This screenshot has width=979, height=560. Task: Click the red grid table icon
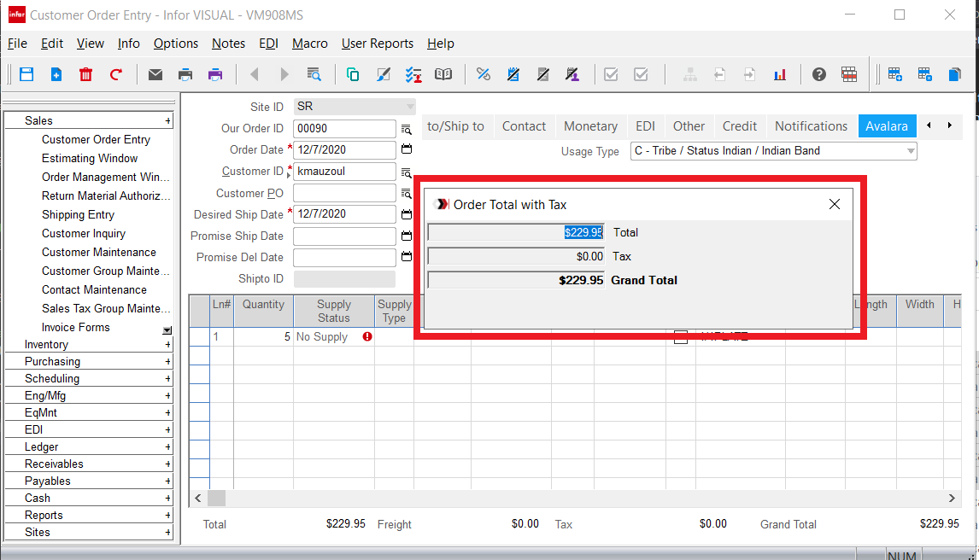849,74
